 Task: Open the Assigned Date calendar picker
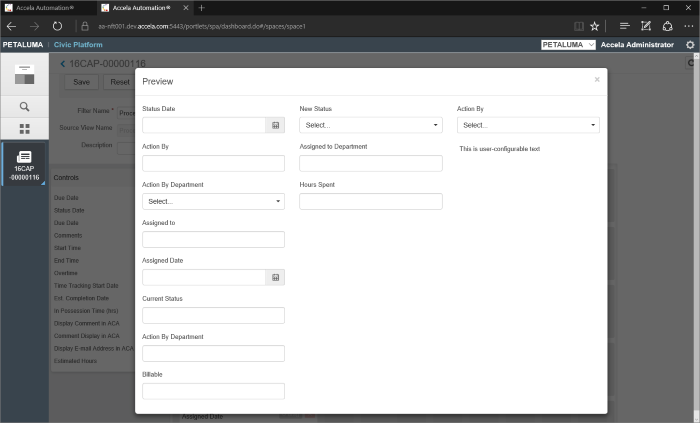tap(275, 277)
